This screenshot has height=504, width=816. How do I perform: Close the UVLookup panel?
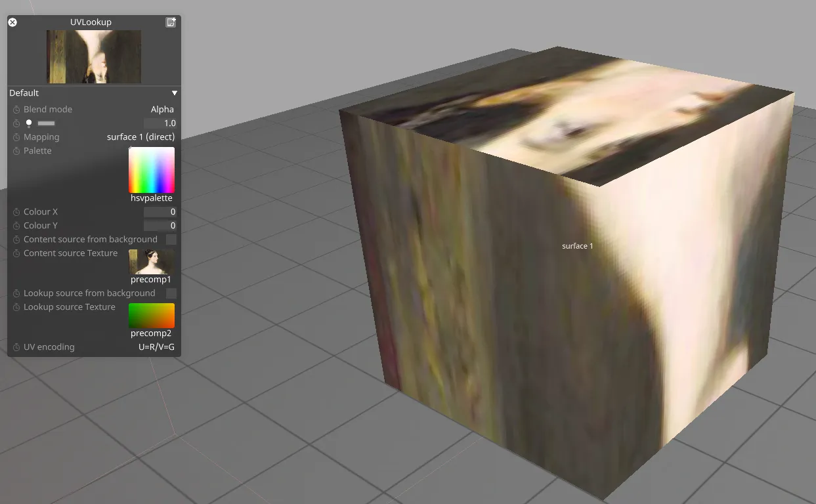pos(12,22)
